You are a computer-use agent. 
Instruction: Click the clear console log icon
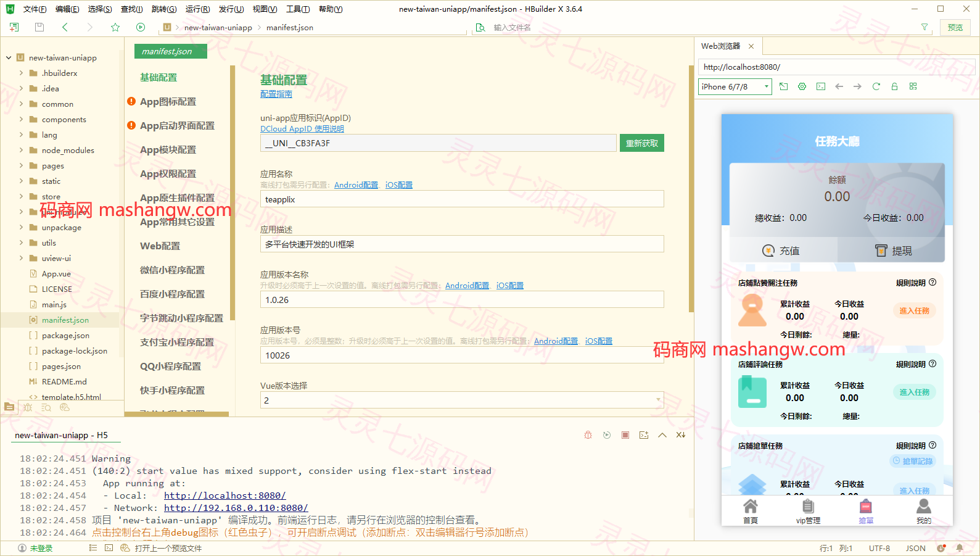click(681, 435)
